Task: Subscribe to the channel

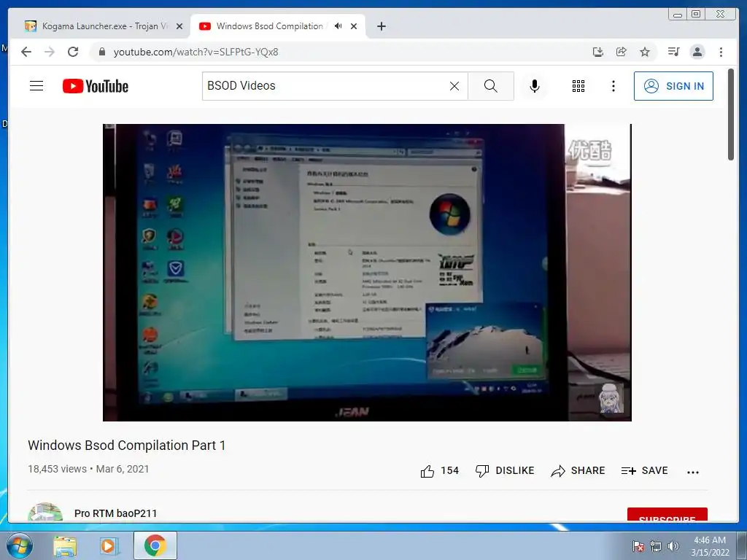Action: (x=667, y=515)
